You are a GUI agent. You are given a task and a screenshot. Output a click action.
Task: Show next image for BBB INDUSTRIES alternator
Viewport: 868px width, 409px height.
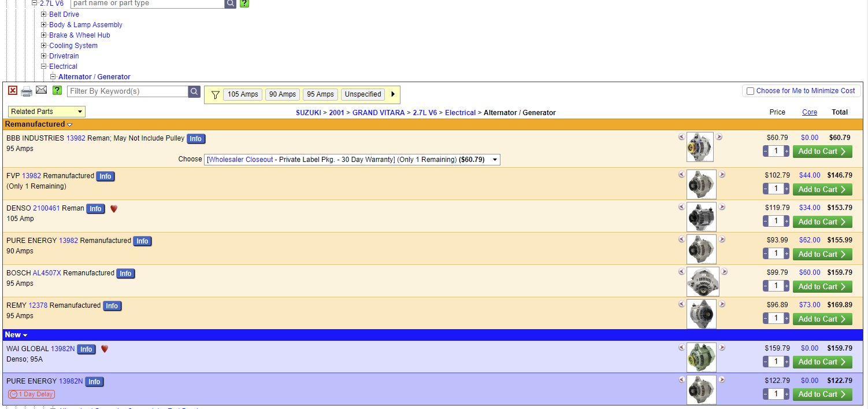click(x=719, y=137)
